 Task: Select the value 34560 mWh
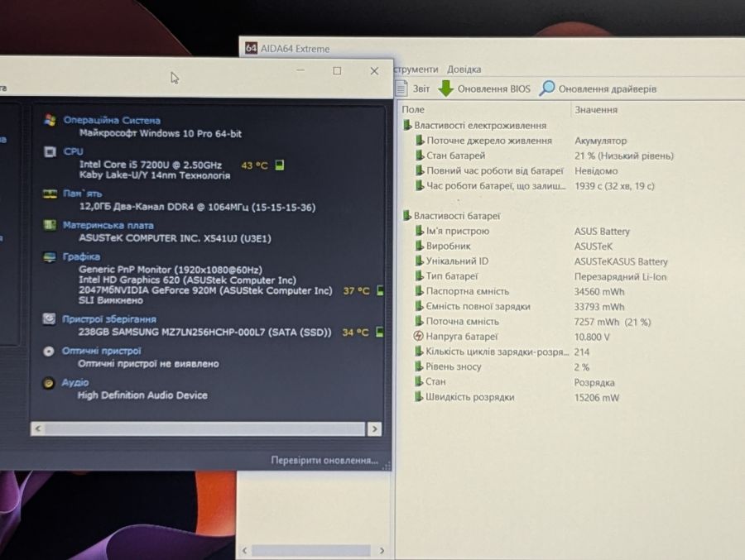[599, 292]
